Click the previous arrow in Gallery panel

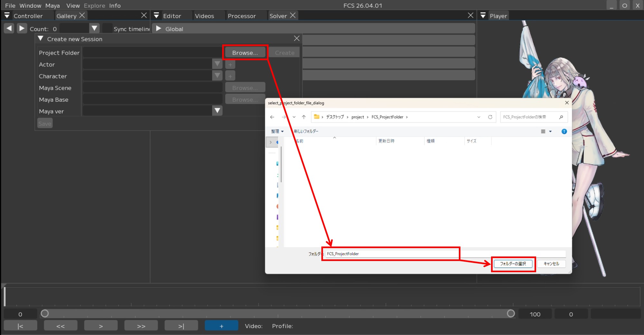(9, 28)
